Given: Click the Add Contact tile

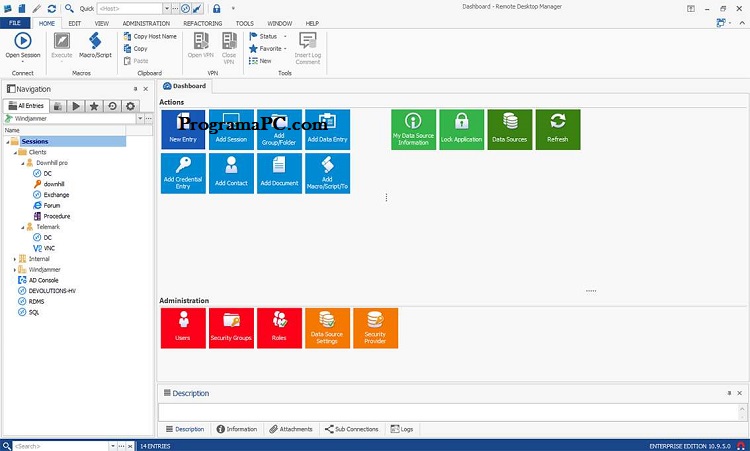Looking at the screenshot, I should tap(231, 173).
